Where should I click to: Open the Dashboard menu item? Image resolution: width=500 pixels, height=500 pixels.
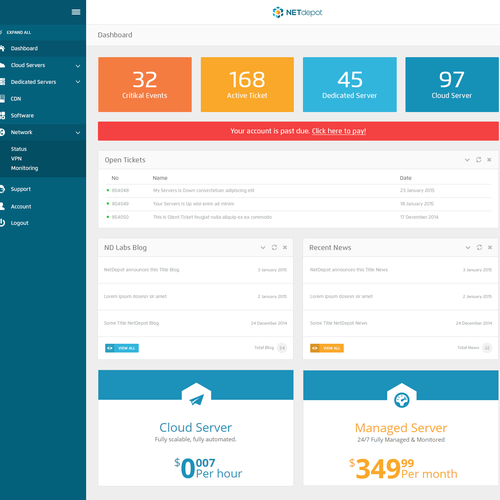[43, 48]
